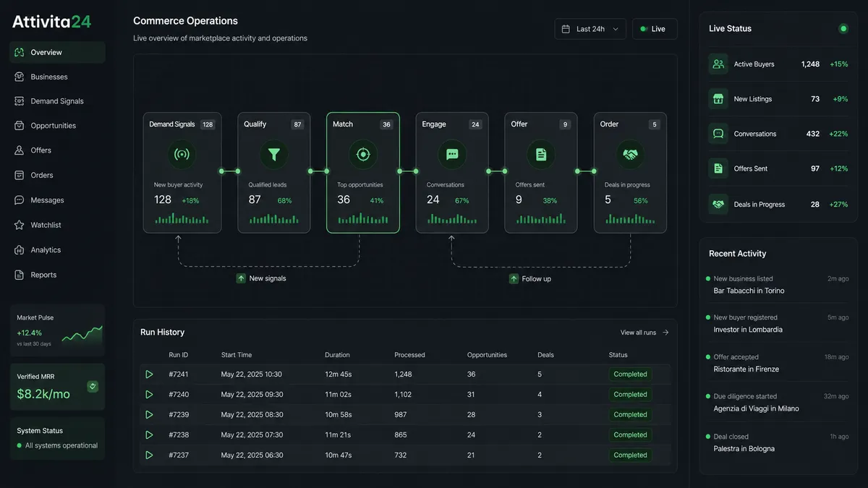
Task: Click the Qualify funnel icon
Action: 274,154
